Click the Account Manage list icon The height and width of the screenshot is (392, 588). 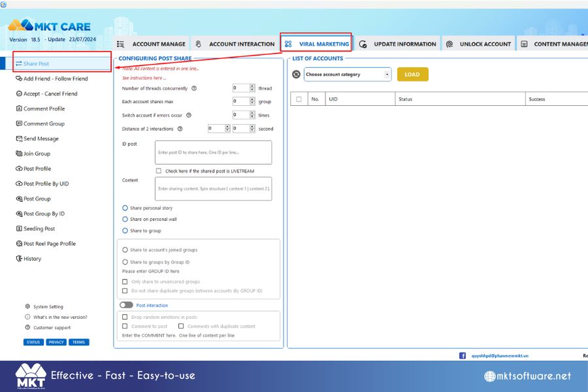pos(120,44)
